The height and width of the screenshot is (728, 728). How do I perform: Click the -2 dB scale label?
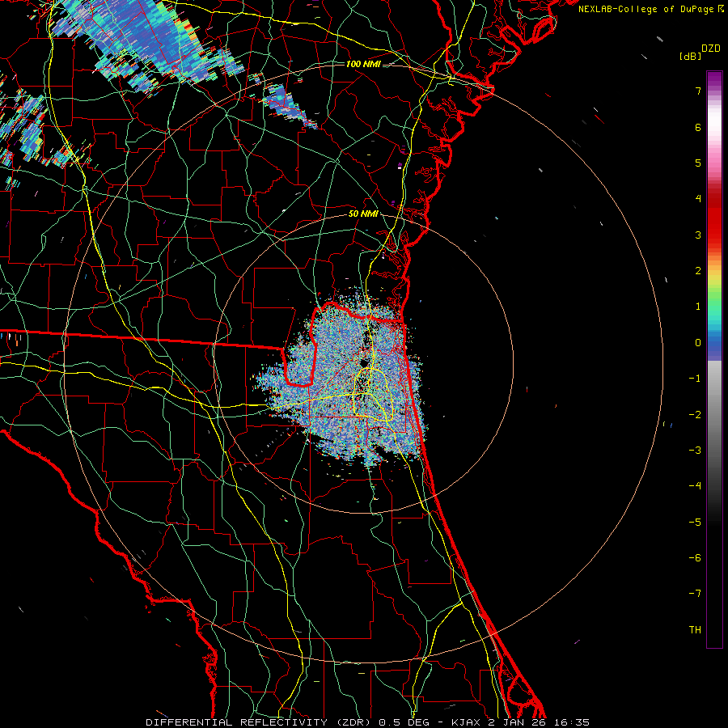coord(695,415)
